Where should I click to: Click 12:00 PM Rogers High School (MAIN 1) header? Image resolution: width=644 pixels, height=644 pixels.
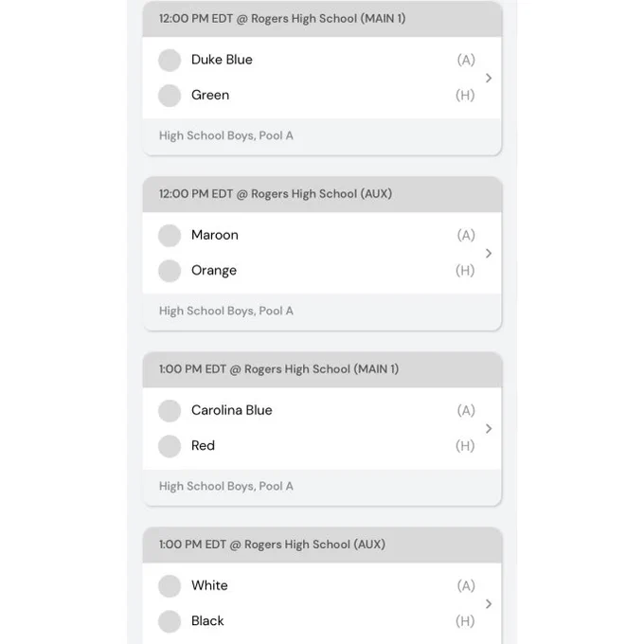(x=322, y=19)
